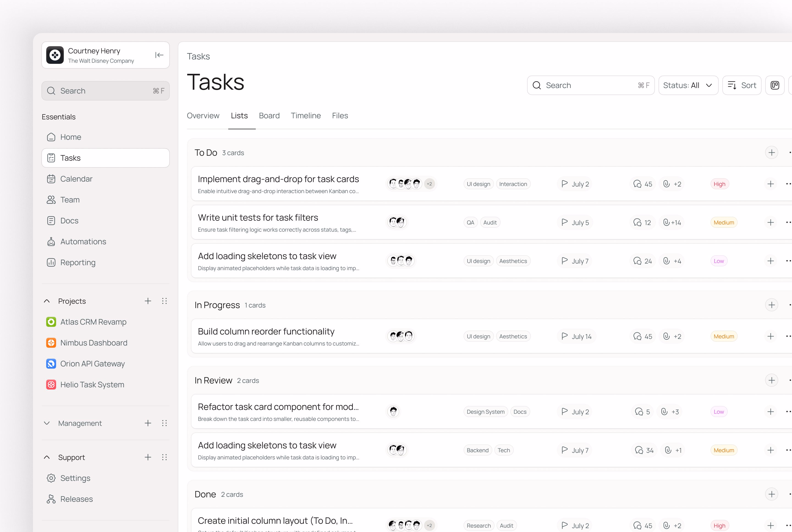
Task: Open Reporting section
Action: click(106, 263)
